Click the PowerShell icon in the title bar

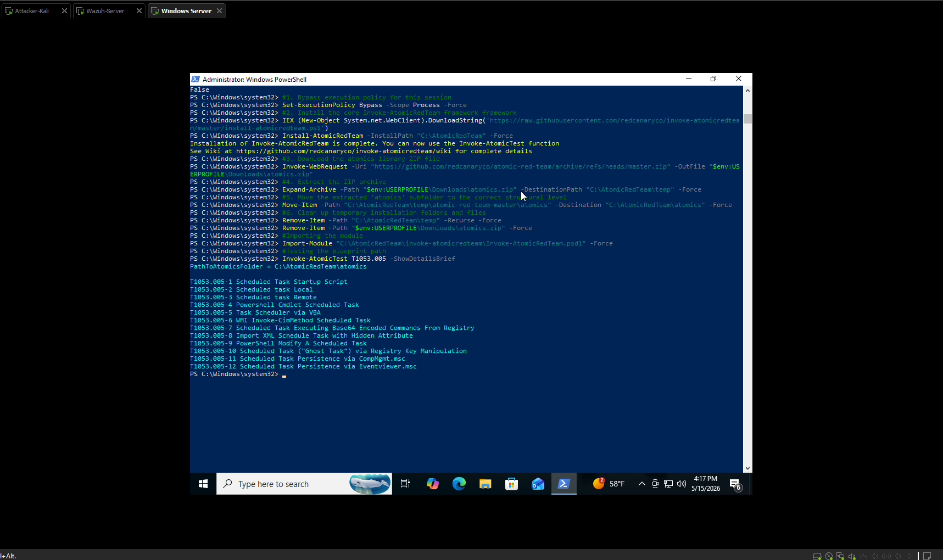(x=196, y=79)
